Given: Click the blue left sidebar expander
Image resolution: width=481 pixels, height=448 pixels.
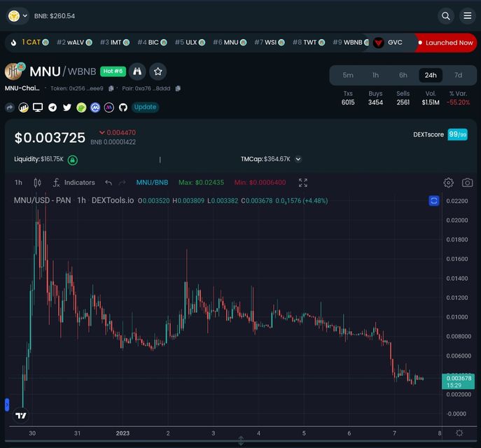Looking at the screenshot, I should point(7,405).
